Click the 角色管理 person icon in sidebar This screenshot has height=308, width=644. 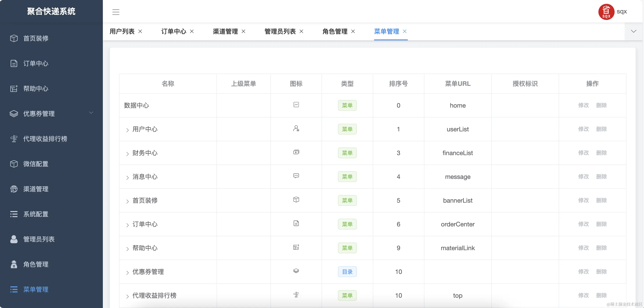point(14,264)
